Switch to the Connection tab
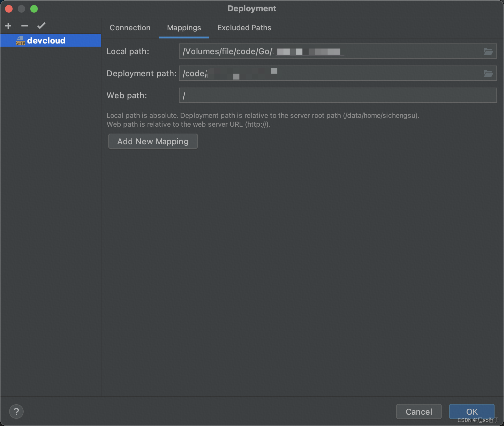 130,28
